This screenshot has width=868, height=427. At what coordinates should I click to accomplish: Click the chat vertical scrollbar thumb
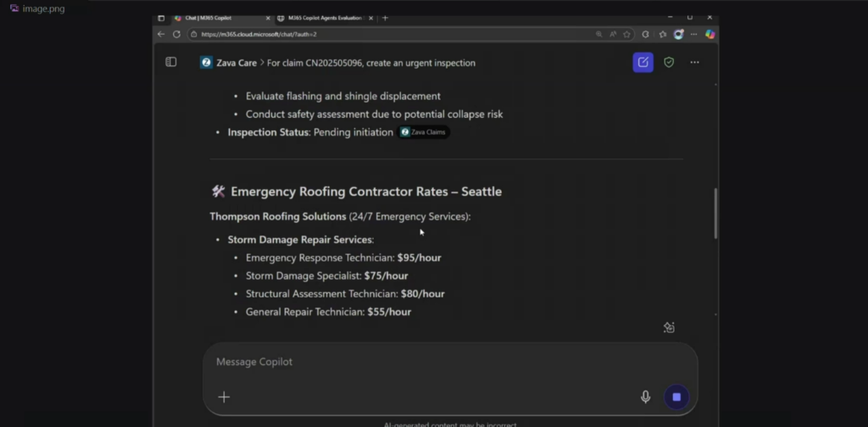pyautogui.click(x=715, y=213)
